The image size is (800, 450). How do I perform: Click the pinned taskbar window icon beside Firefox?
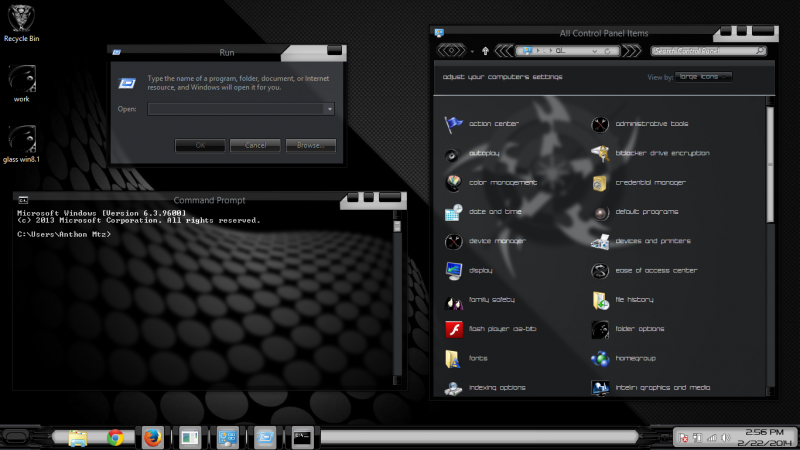pyautogui.click(x=190, y=438)
